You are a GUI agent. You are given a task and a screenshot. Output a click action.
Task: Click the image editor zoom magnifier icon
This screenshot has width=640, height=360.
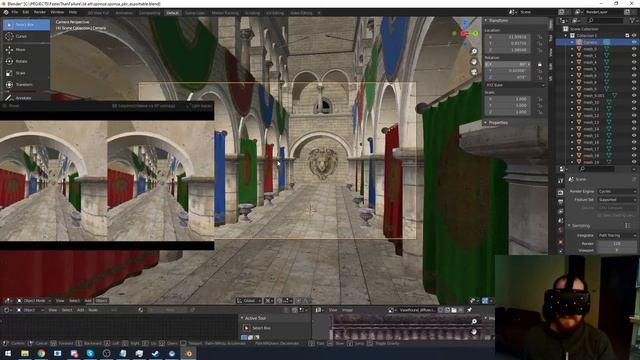(474, 322)
